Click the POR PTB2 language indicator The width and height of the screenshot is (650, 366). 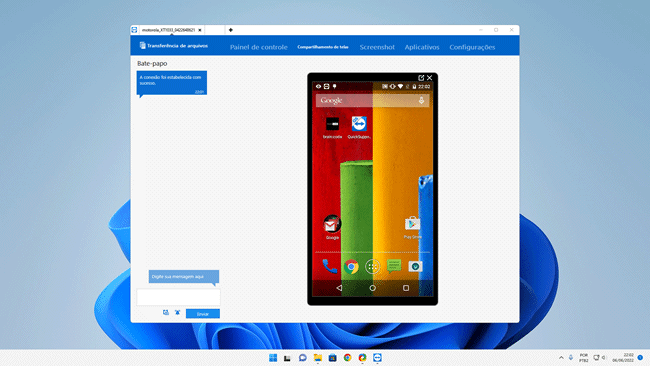[x=584, y=358]
